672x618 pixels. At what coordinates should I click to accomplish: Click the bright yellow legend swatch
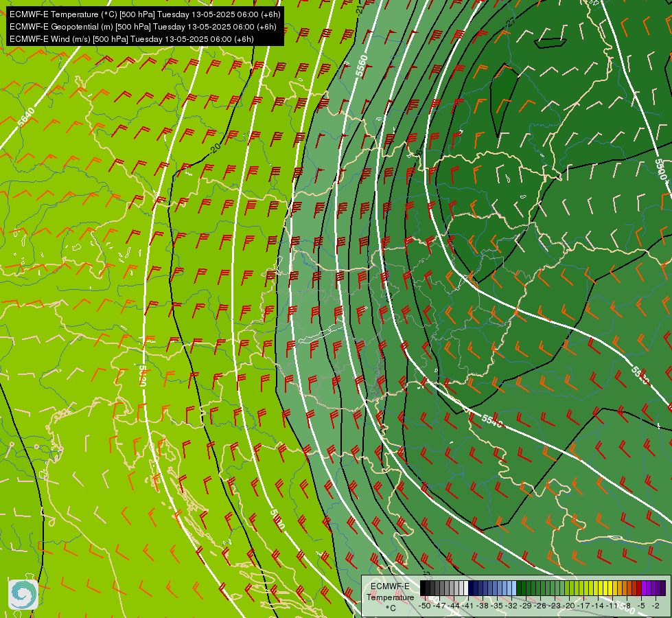pos(610,588)
